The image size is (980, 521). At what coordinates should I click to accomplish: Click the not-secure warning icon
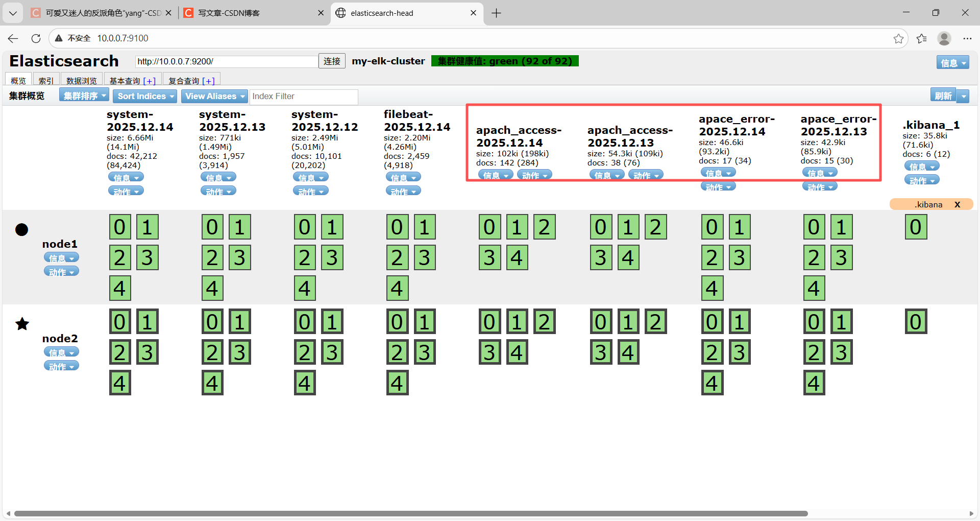59,38
